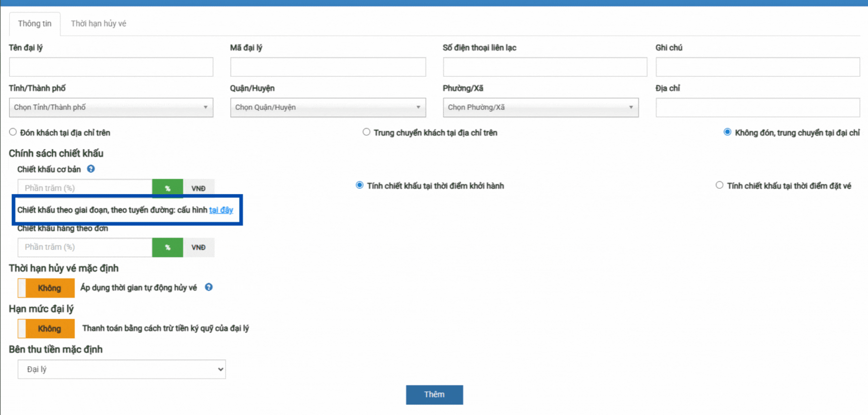Image resolution: width=868 pixels, height=415 pixels.
Task: Select percent unit for Chiết khấu cơ bản
Action: [168, 188]
